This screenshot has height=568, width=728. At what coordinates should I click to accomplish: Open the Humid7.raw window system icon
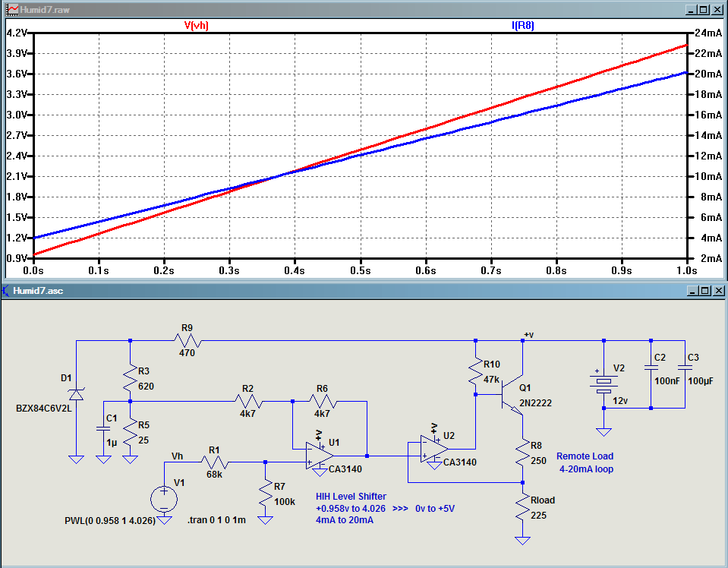click(x=12, y=9)
